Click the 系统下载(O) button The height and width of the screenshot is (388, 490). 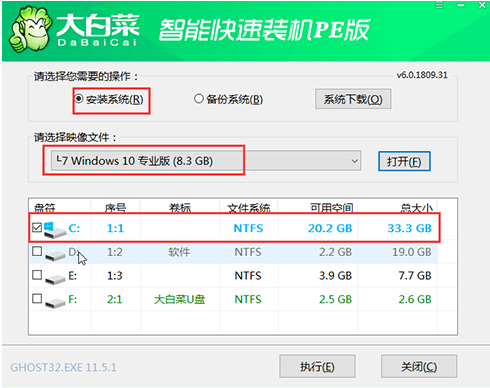click(x=353, y=99)
